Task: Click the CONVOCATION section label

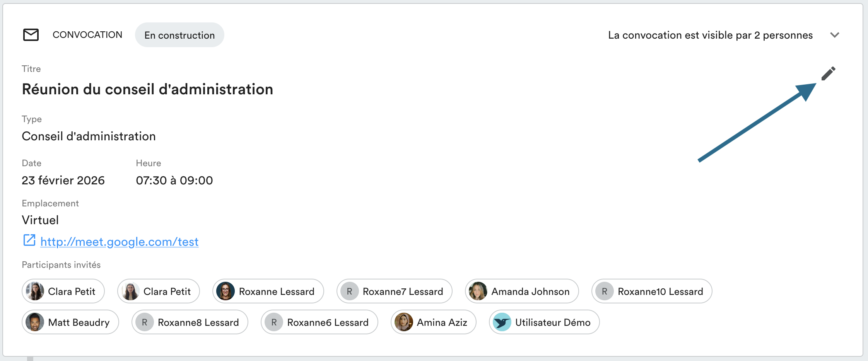Action: click(x=87, y=35)
